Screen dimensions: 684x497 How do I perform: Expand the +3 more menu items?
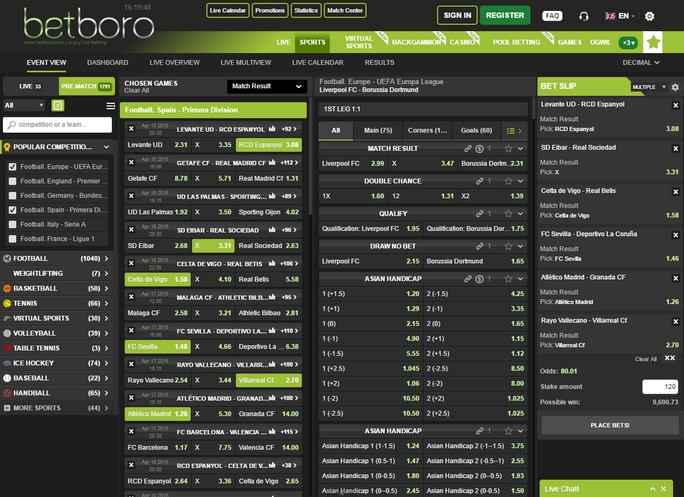628,42
